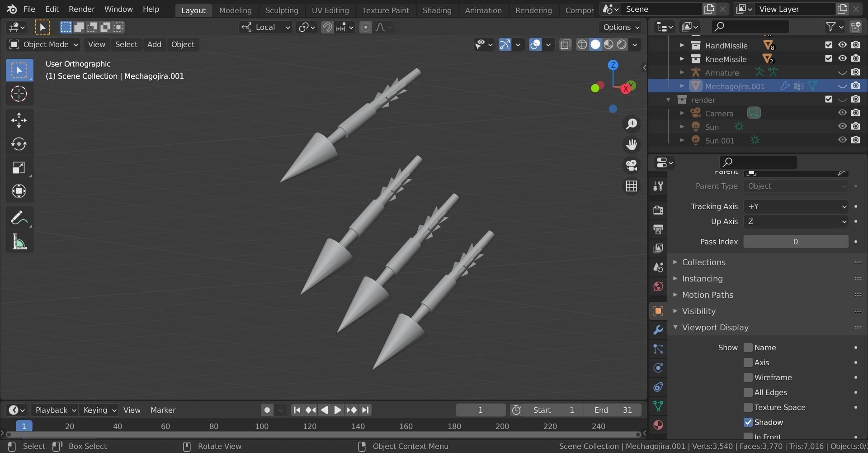The height and width of the screenshot is (453, 868).
Task: Toggle camera view in viewport
Action: [632, 165]
